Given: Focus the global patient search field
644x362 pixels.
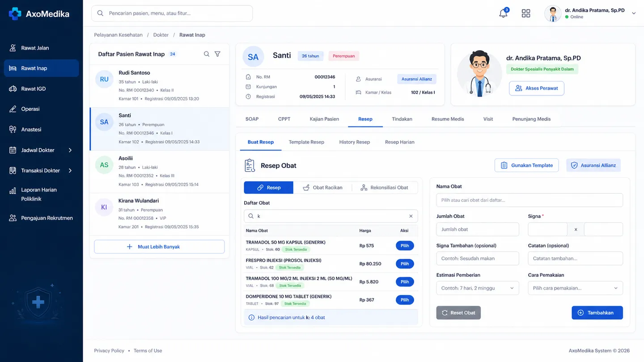Looking at the screenshot, I should (172, 13).
